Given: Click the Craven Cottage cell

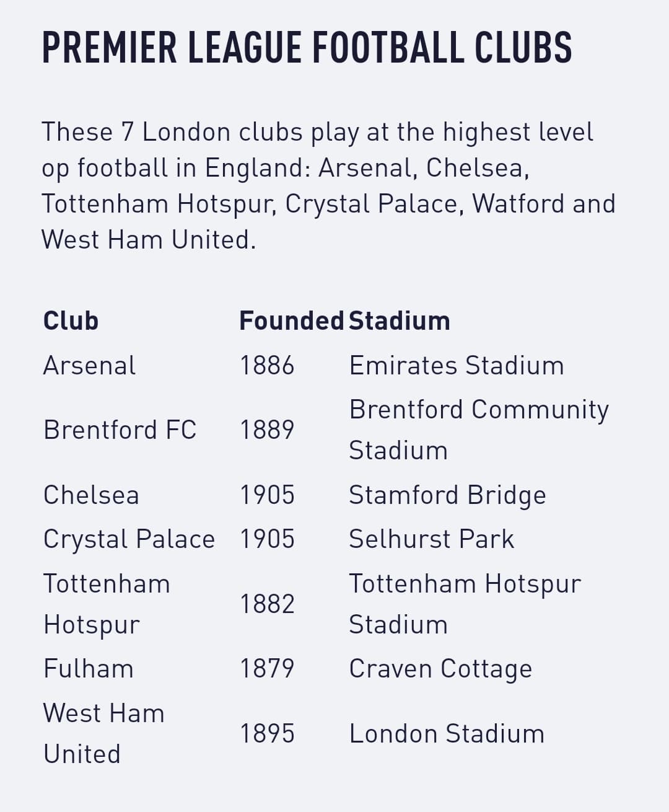Looking at the screenshot, I should (x=440, y=669).
